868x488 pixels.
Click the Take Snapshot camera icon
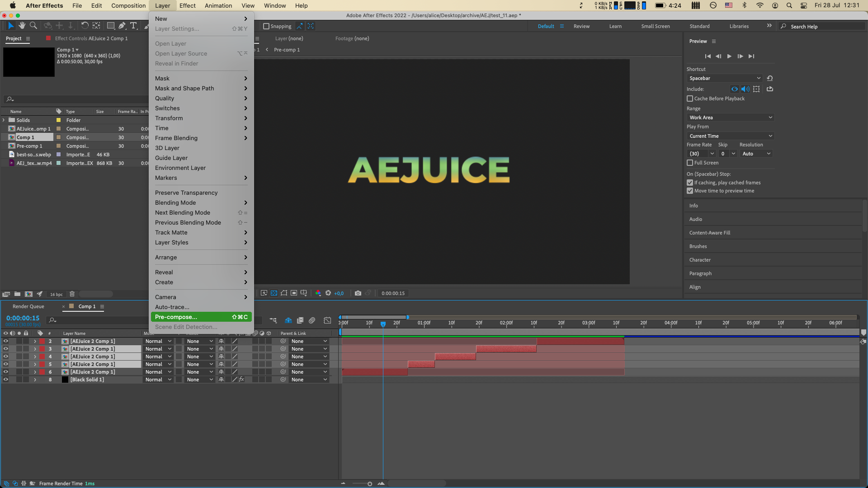click(x=358, y=293)
